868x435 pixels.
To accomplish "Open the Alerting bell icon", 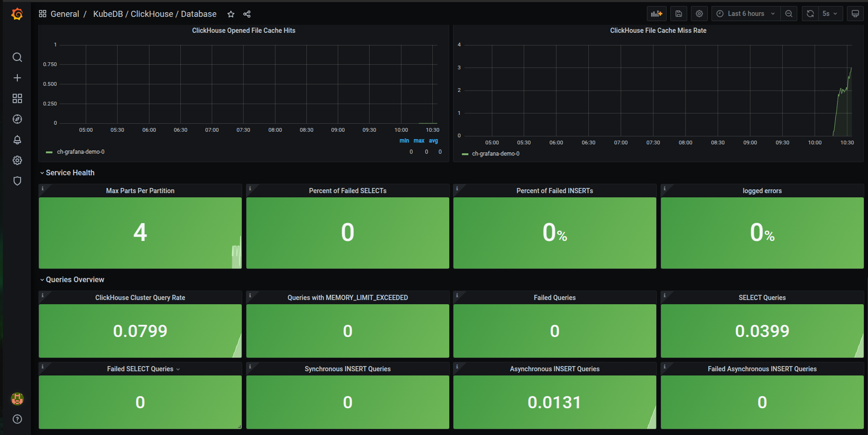I will [17, 140].
